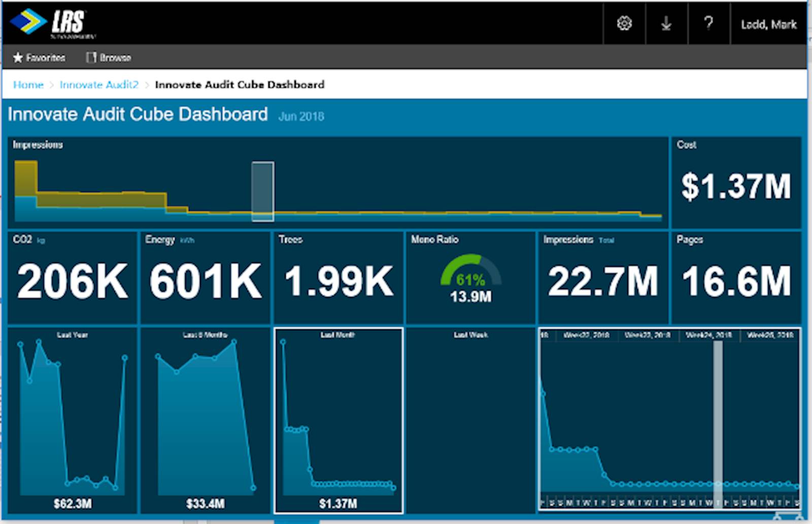Click the Pages 16.6M tile
This screenshot has height=524, width=812.
pyautogui.click(x=736, y=277)
